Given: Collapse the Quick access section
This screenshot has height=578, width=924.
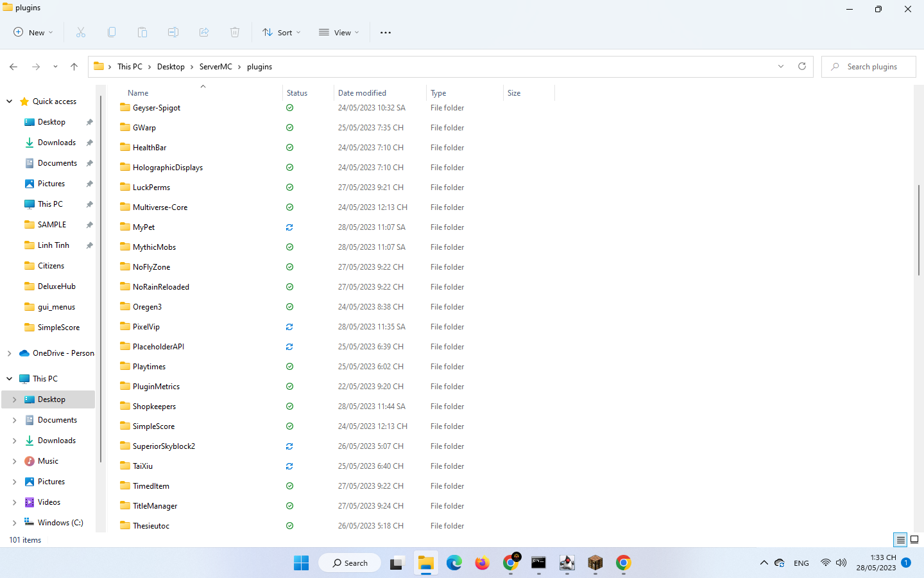Looking at the screenshot, I should (x=9, y=101).
